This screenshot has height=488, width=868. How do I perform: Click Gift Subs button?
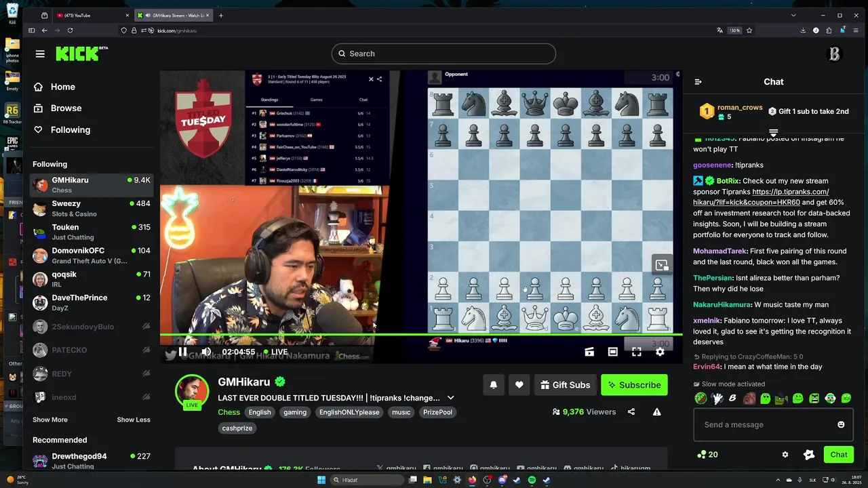pos(566,385)
